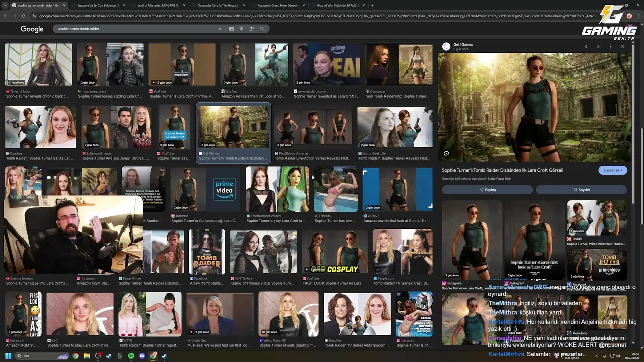Close the Get4Games image preview panel
Screen dimensions: 644x362
[622, 46]
